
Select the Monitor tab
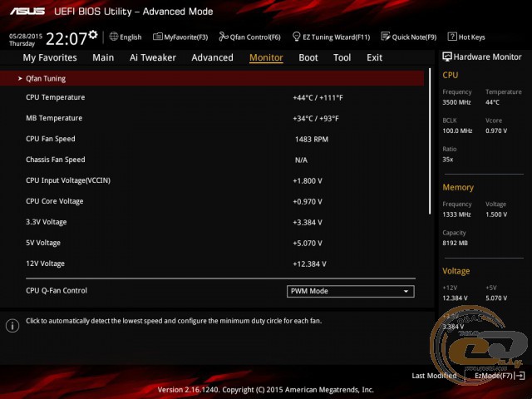tap(266, 57)
